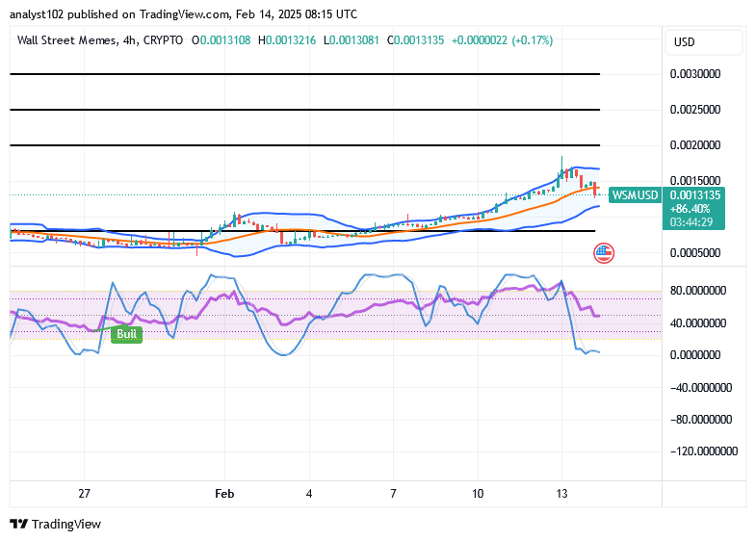
Task: Click the 0.0005000 price axis label
Action: [695, 252]
